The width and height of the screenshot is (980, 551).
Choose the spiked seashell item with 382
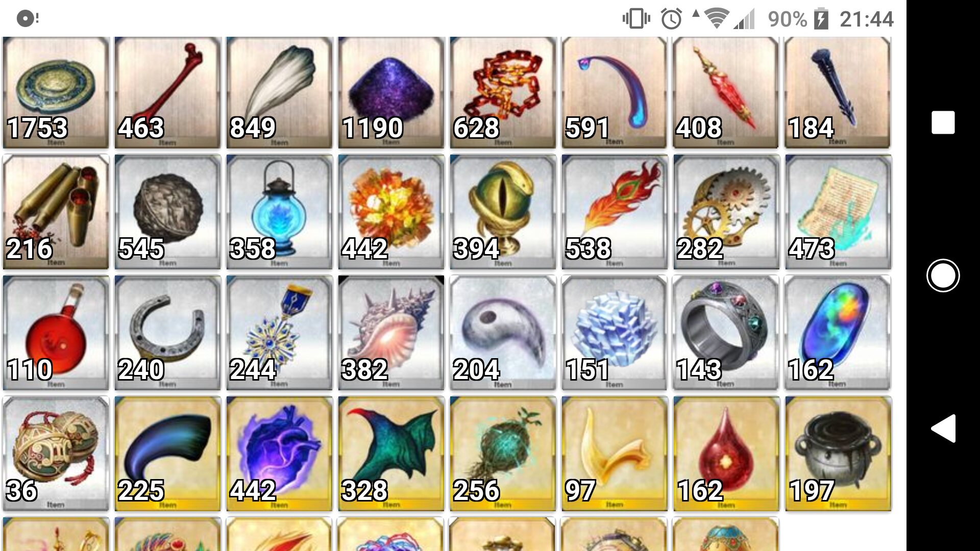point(391,333)
